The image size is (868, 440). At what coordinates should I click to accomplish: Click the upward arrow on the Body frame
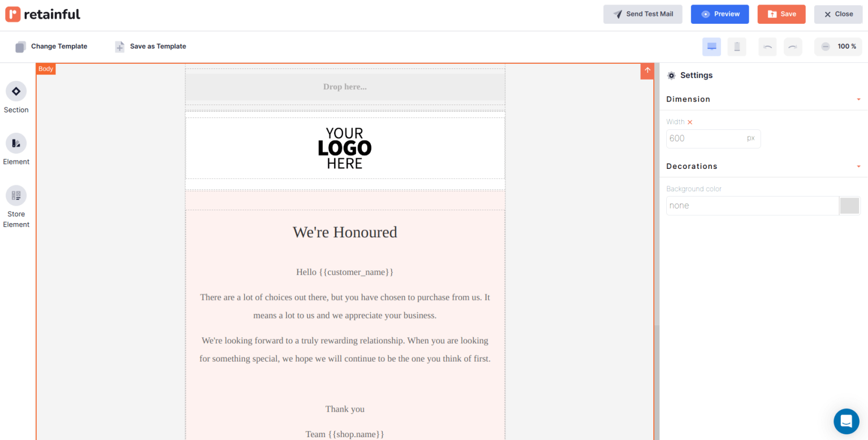tap(646, 71)
